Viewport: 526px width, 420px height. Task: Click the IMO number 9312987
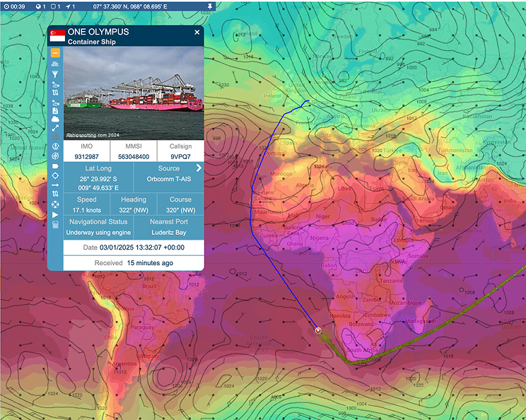[86, 156]
